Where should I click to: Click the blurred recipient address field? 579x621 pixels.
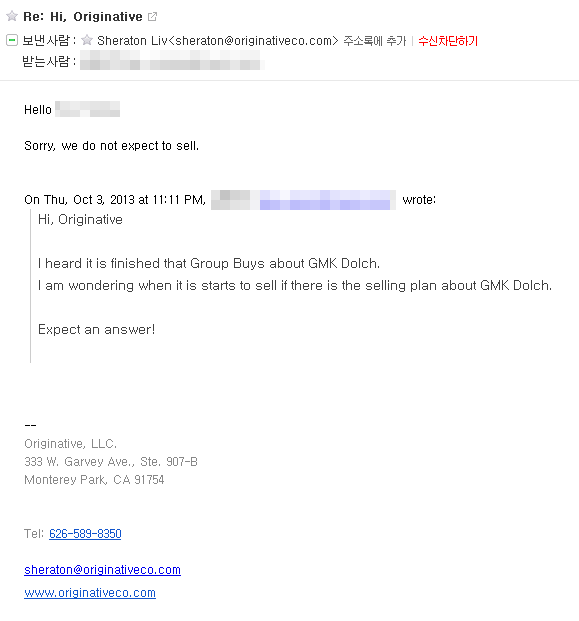(171, 60)
